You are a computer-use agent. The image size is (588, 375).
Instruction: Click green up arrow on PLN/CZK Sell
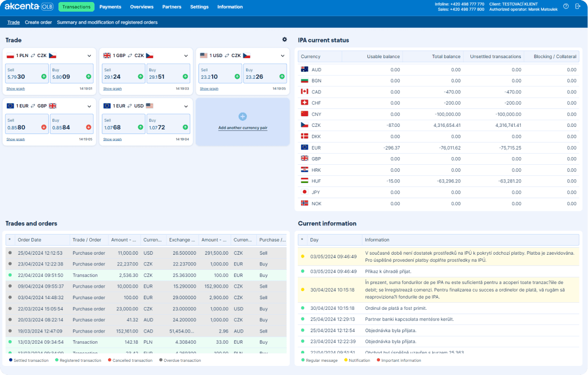[x=44, y=77]
